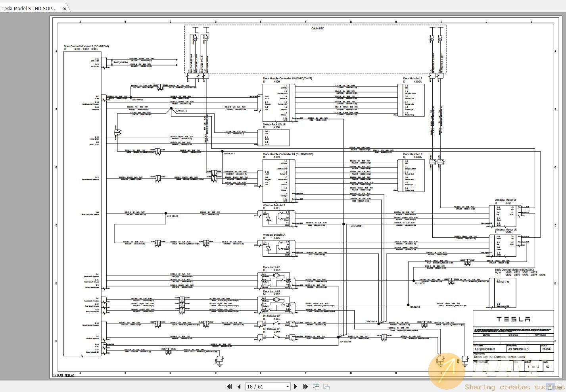The image size is (566, 392).
Task: Click the 231-DCL15 splice label
Action: coord(173,216)
